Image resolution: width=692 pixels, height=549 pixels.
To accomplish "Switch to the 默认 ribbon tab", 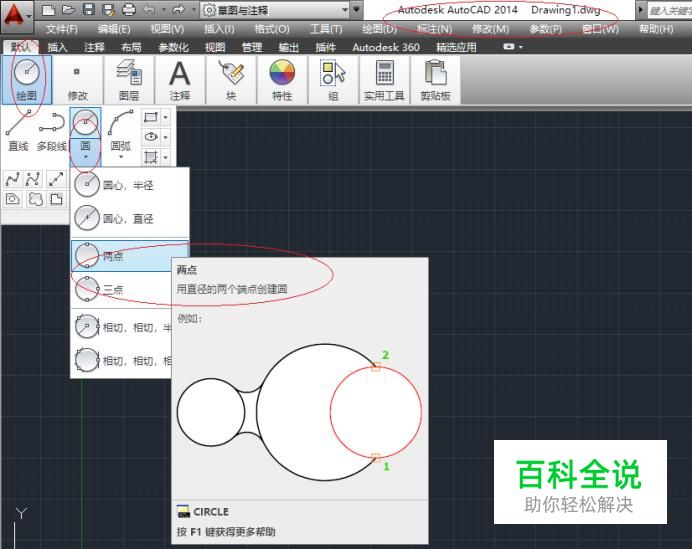I will click(x=21, y=47).
